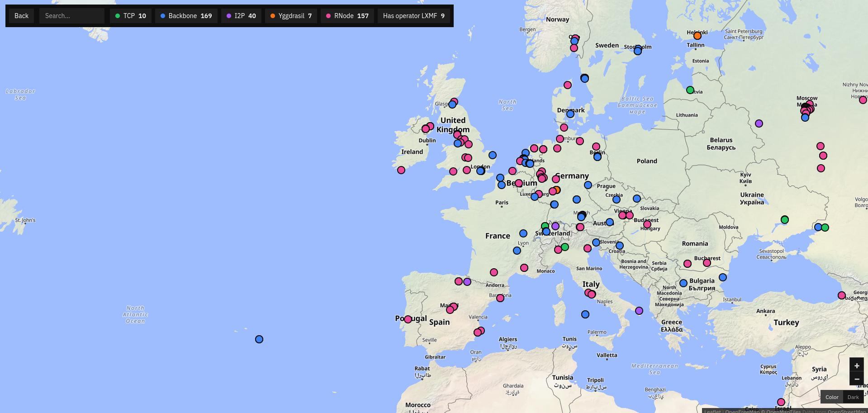Select the blue node near Lyon
The width and height of the screenshot is (868, 413).
pyautogui.click(x=517, y=251)
